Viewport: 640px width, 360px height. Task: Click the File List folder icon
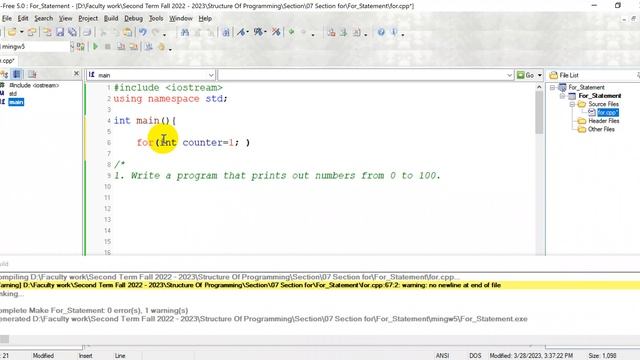[553, 75]
